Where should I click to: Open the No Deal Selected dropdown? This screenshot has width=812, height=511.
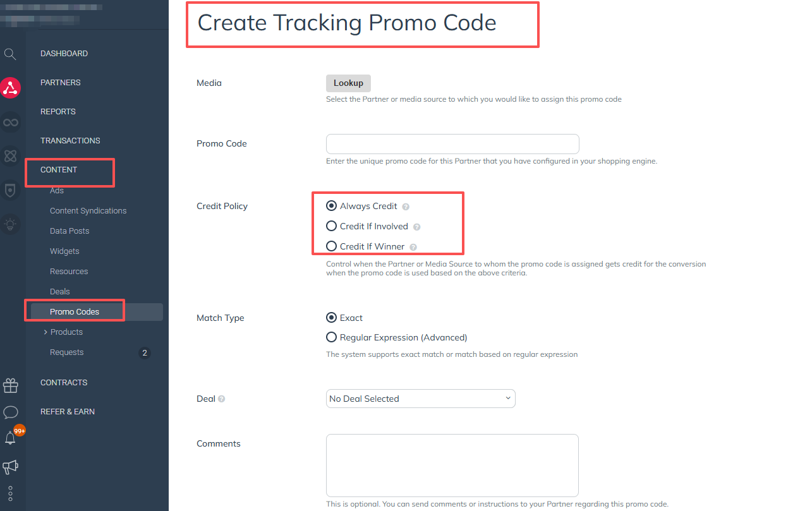point(420,399)
